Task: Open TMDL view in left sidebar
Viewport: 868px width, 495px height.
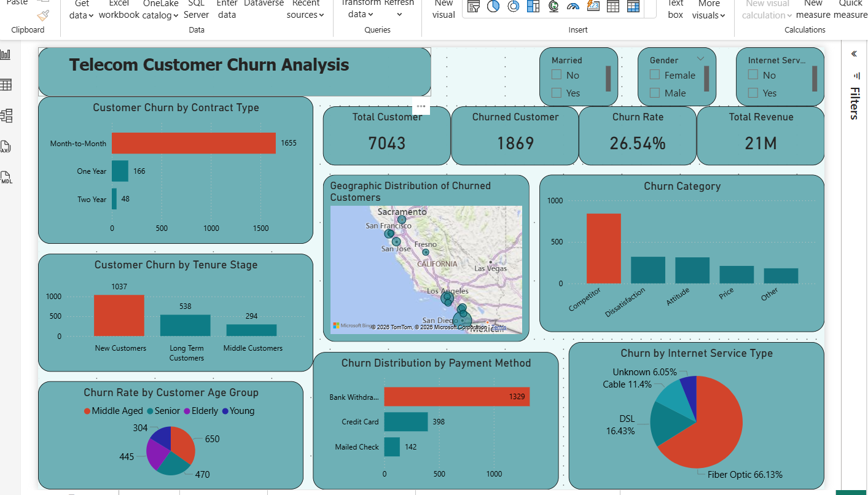Action: pos(6,178)
